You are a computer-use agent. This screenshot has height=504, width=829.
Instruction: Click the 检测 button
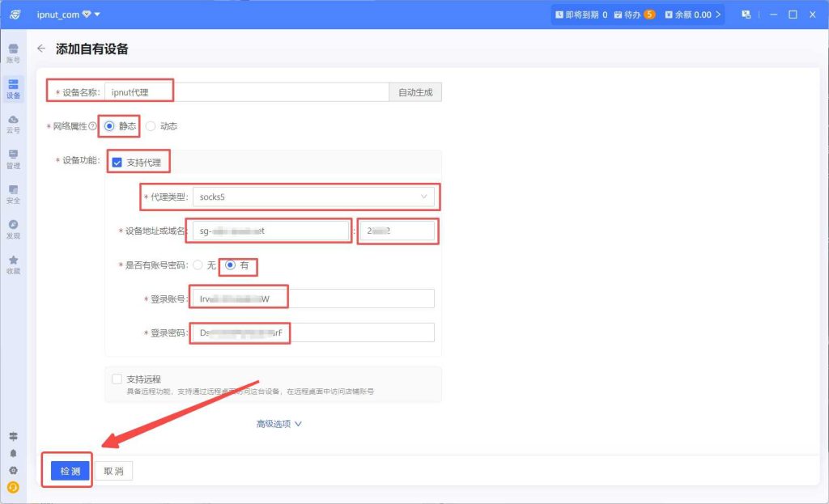70,471
